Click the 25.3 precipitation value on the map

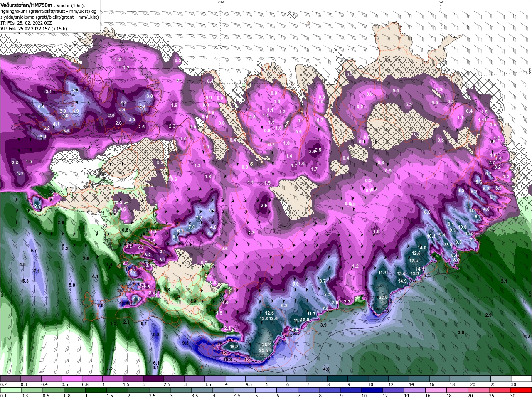tap(267, 345)
